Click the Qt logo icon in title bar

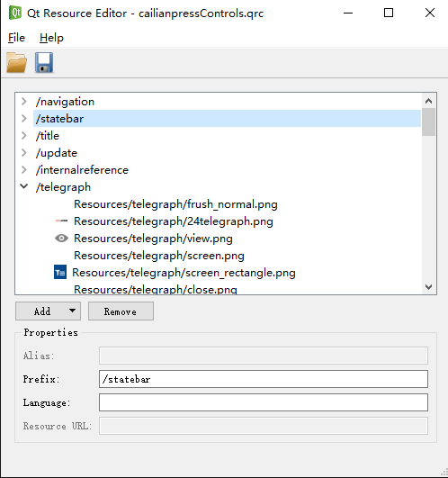pyautogui.click(x=15, y=14)
